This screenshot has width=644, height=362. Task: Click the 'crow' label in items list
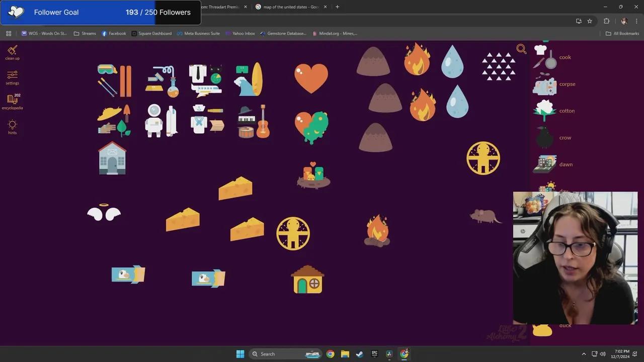(x=565, y=137)
